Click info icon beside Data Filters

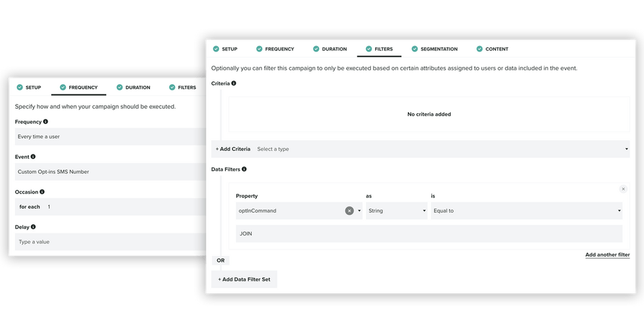click(x=244, y=169)
